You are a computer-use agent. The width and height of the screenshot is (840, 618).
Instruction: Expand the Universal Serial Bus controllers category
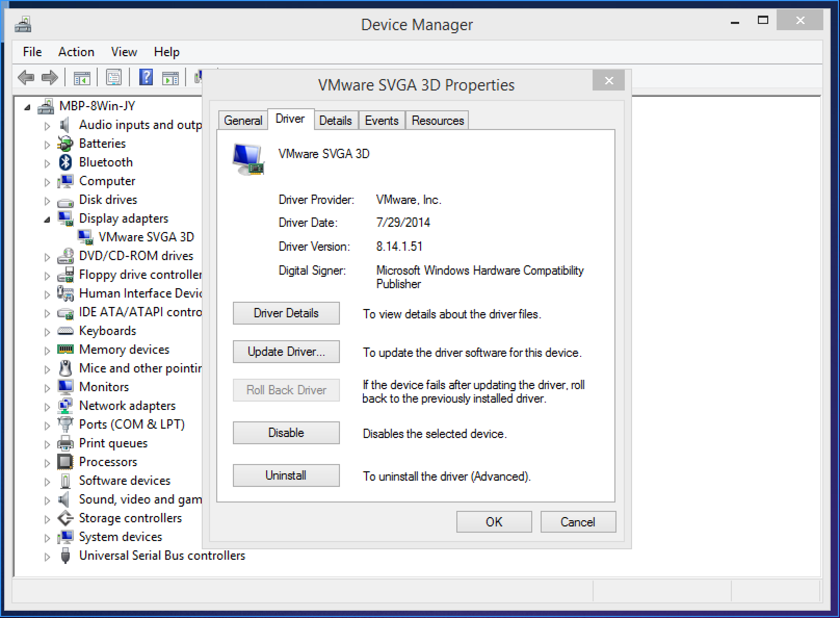pyautogui.click(x=47, y=557)
